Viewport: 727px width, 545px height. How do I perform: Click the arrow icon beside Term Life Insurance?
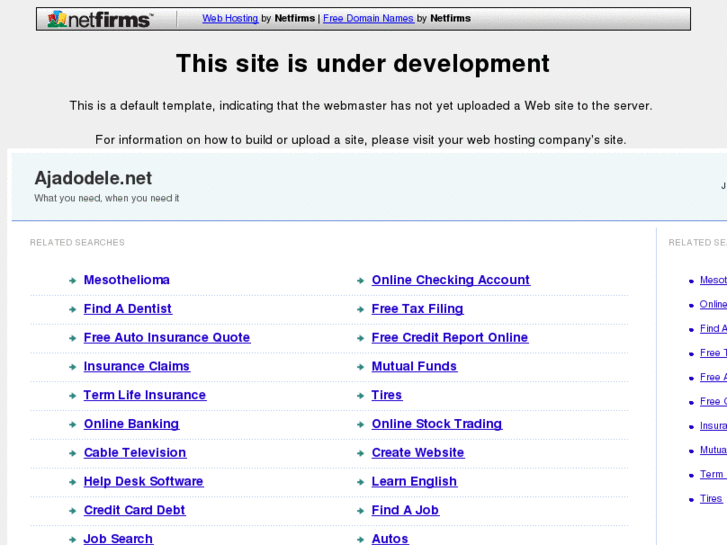(72, 396)
